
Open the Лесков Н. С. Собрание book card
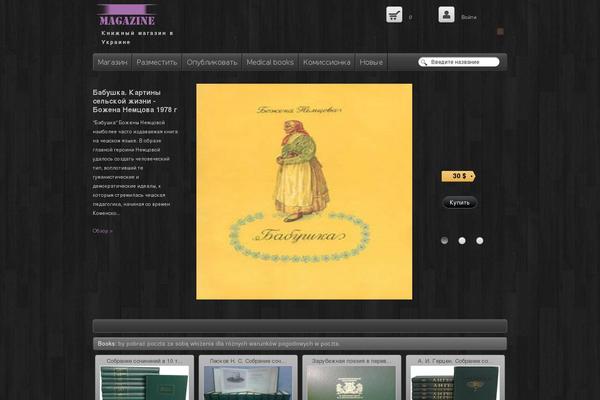click(248, 378)
